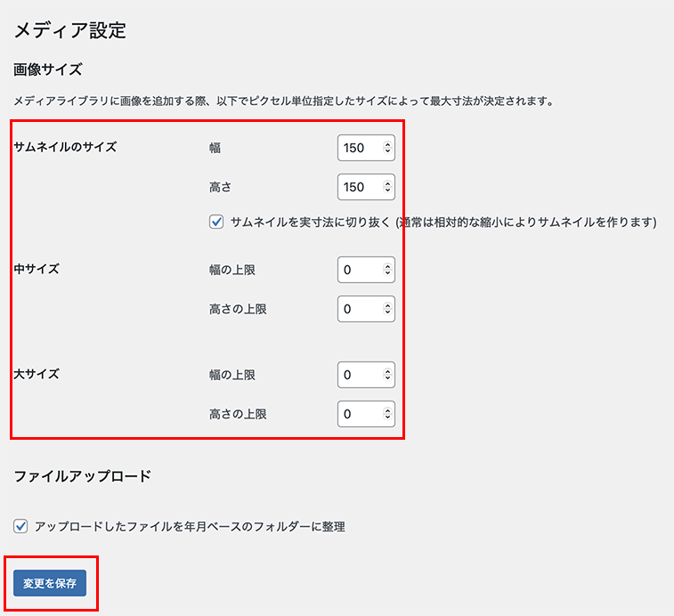
Task: Decrease 大サイズ 高さの上限 using the down arrow
Action: (x=387, y=418)
